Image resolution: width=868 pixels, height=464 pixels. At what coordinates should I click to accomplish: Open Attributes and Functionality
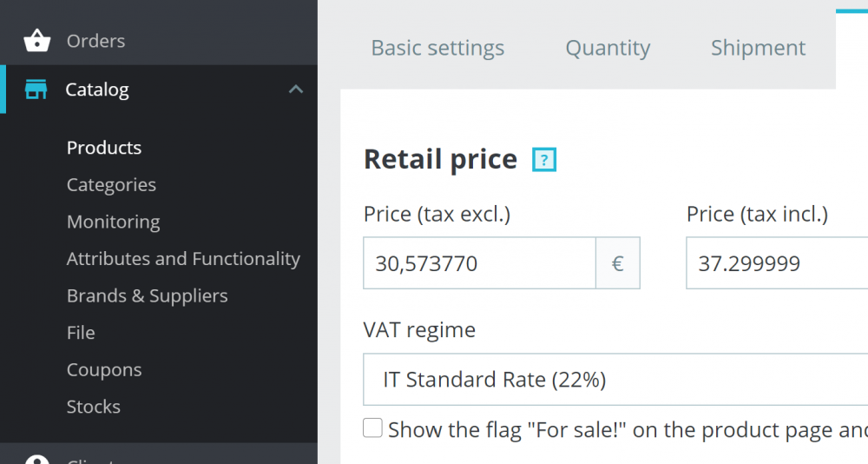click(183, 259)
